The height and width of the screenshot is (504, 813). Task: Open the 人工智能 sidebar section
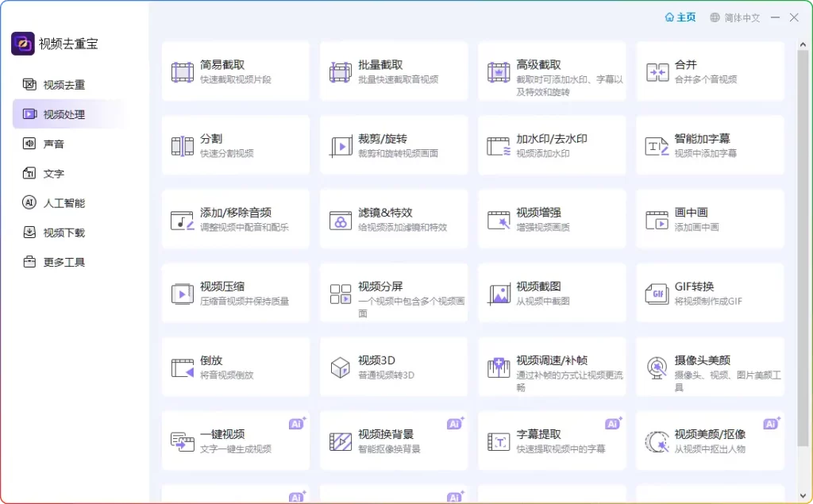[x=58, y=202]
